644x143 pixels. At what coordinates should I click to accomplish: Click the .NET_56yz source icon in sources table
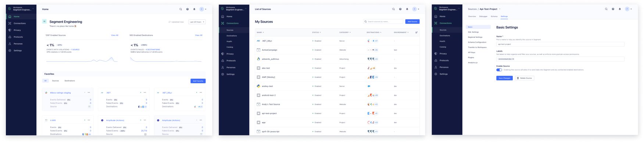(258, 41)
